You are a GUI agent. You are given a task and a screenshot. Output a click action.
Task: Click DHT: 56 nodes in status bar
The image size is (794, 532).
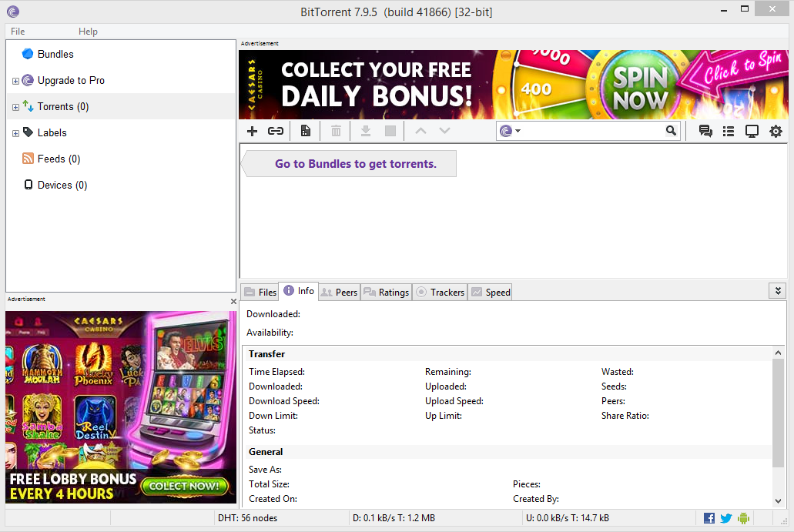point(248,518)
